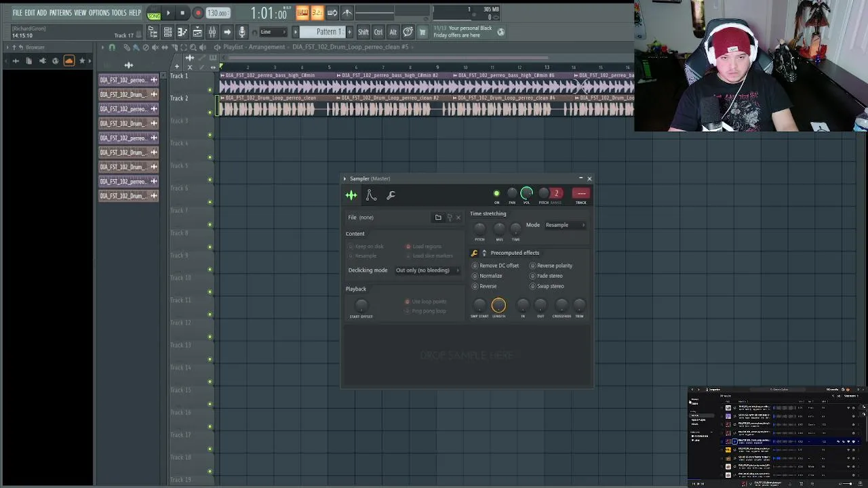The width and height of the screenshot is (868, 488).
Task: Open the EDIT menu
Action: 30,13
